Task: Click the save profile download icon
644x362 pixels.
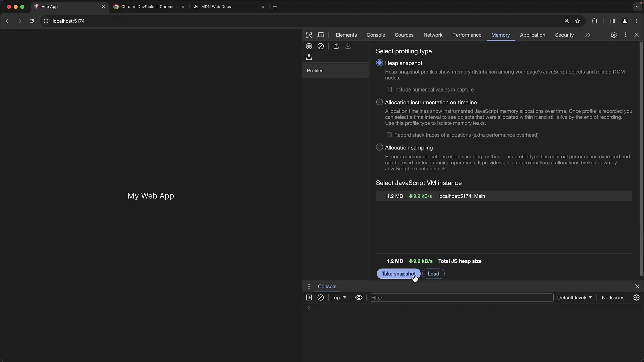Action: click(348, 46)
